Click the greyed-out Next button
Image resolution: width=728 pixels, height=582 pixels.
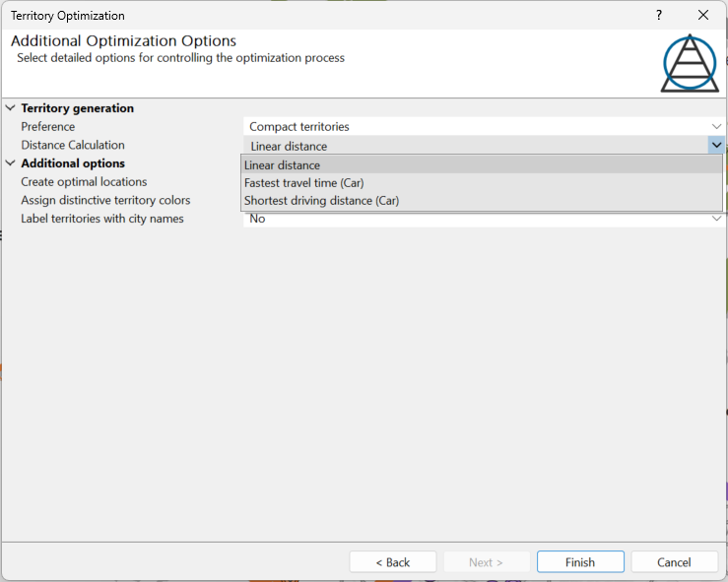click(486, 562)
